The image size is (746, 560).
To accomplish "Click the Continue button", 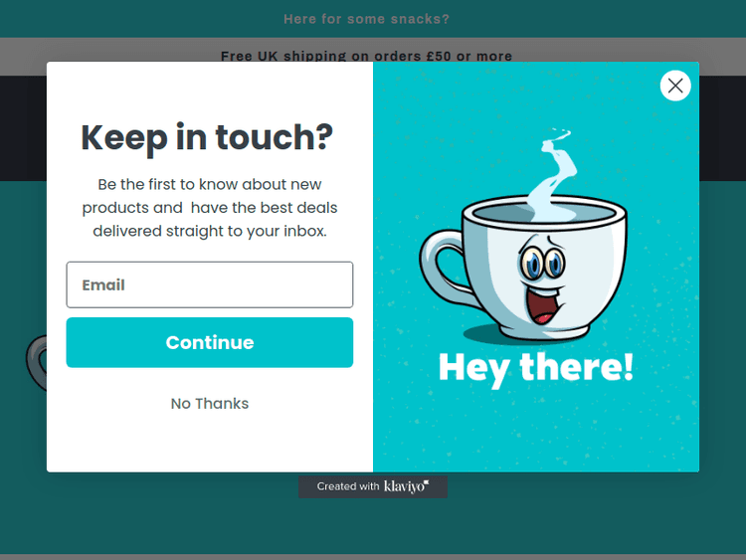I will [x=209, y=342].
